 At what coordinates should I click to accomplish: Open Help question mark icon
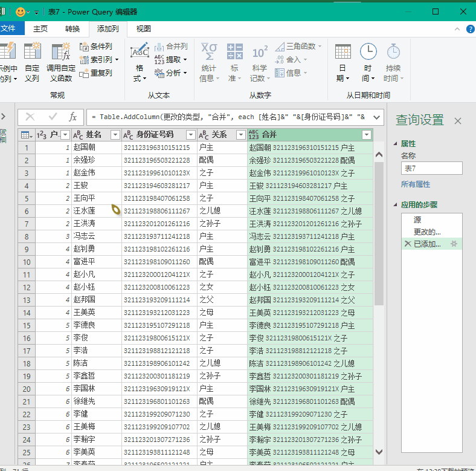coord(470,29)
